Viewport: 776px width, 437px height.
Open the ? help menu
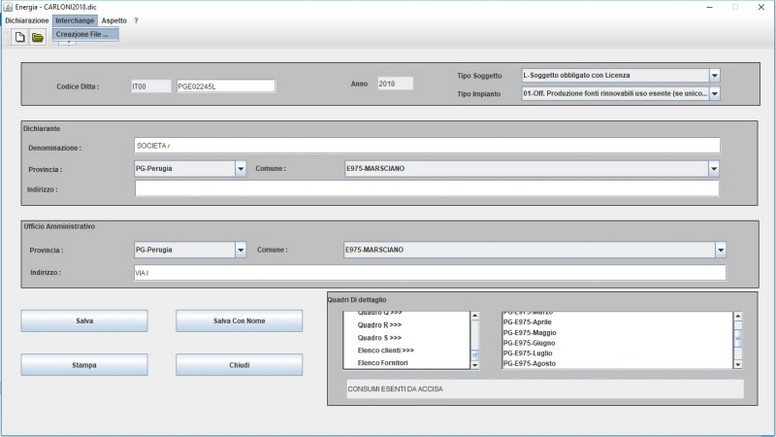[136, 20]
